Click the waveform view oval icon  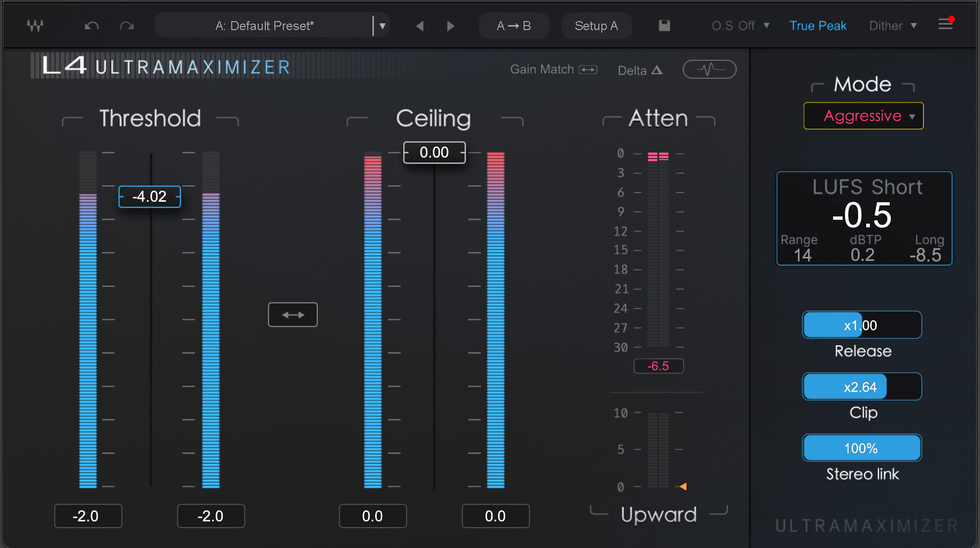(709, 69)
